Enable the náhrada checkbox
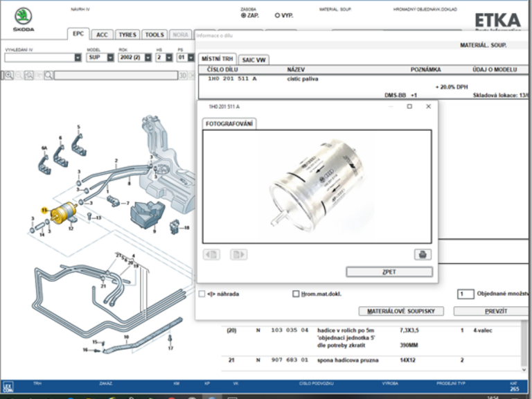Image resolution: width=532 pixels, height=399 pixels. click(x=202, y=294)
